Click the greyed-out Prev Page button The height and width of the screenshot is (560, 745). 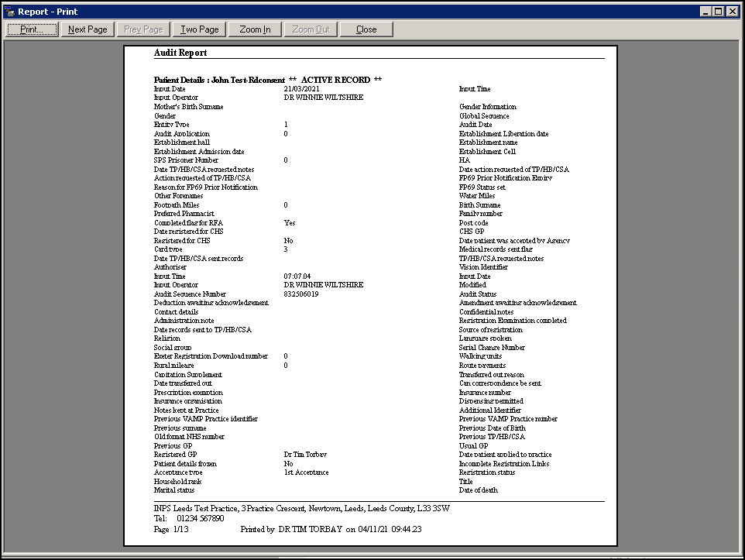(143, 29)
